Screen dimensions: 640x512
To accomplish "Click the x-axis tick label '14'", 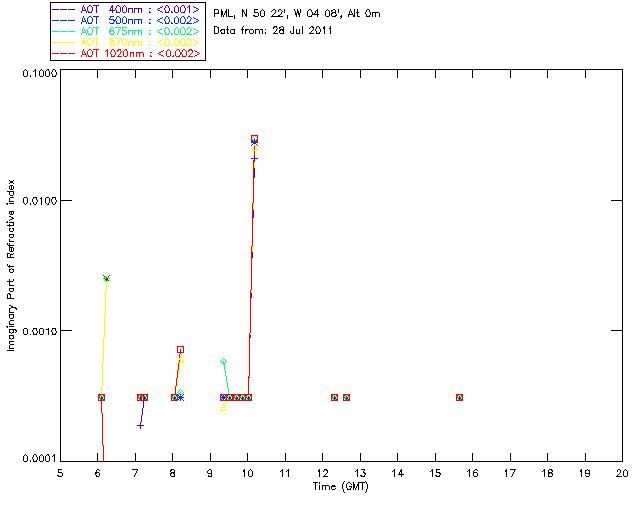I will [x=398, y=473].
